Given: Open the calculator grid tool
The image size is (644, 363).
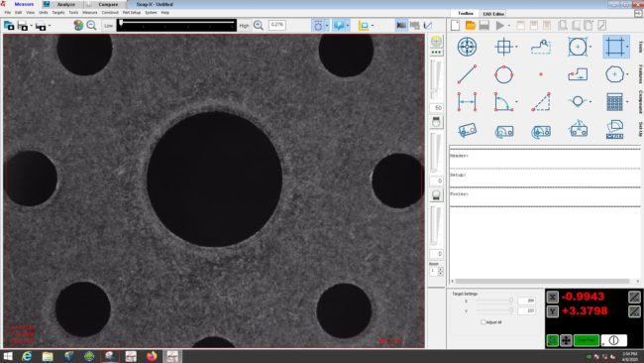Looking at the screenshot, I should coord(614,102).
